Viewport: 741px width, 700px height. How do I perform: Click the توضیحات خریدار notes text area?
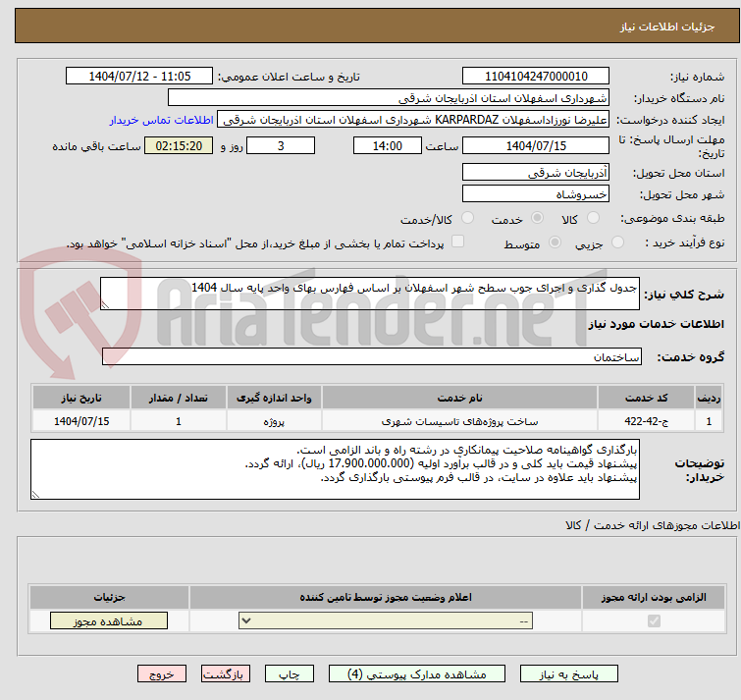pos(335,469)
